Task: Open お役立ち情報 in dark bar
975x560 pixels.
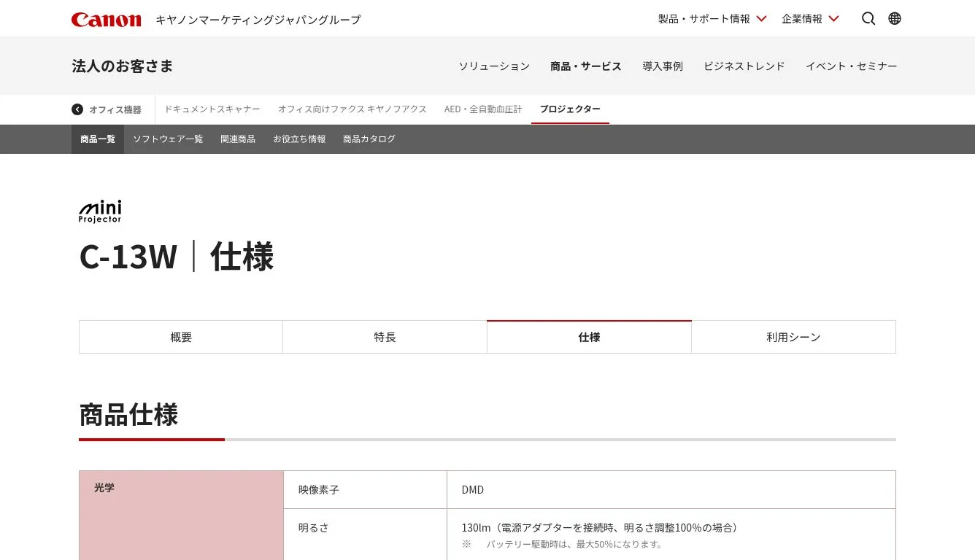Action: click(x=299, y=139)
